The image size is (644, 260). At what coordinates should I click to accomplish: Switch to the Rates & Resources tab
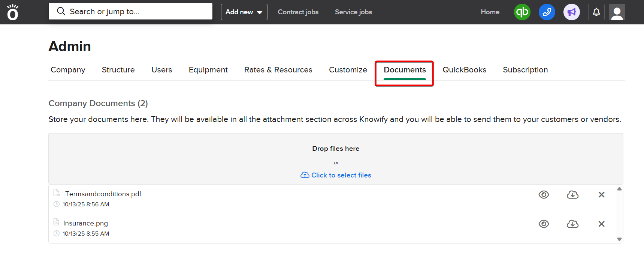278,70
